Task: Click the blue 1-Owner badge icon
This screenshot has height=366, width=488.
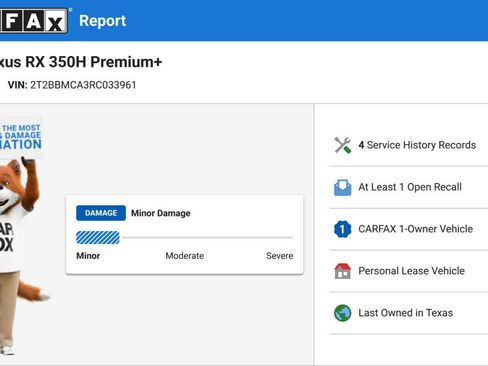Action: pyautogui.click(x=343, y=229)
